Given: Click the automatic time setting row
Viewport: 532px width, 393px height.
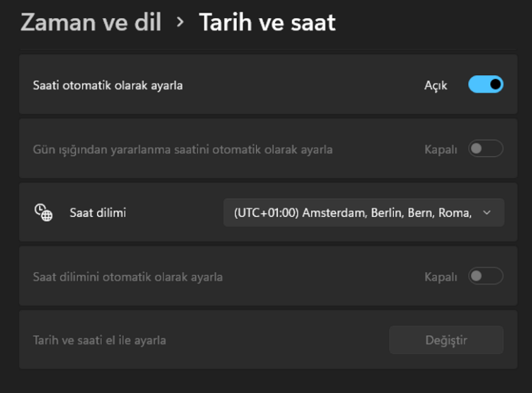Looking at the screenshot, I should [266, 84].
